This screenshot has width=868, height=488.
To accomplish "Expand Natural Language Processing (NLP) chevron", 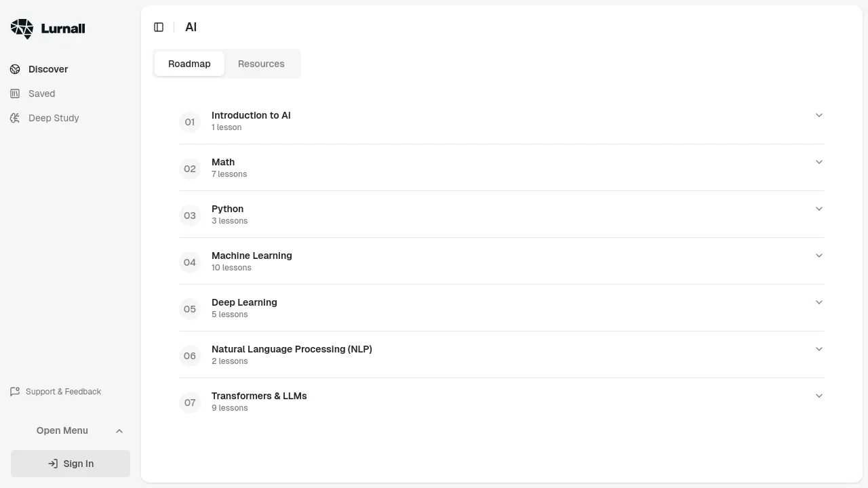I will click(818, 349).
